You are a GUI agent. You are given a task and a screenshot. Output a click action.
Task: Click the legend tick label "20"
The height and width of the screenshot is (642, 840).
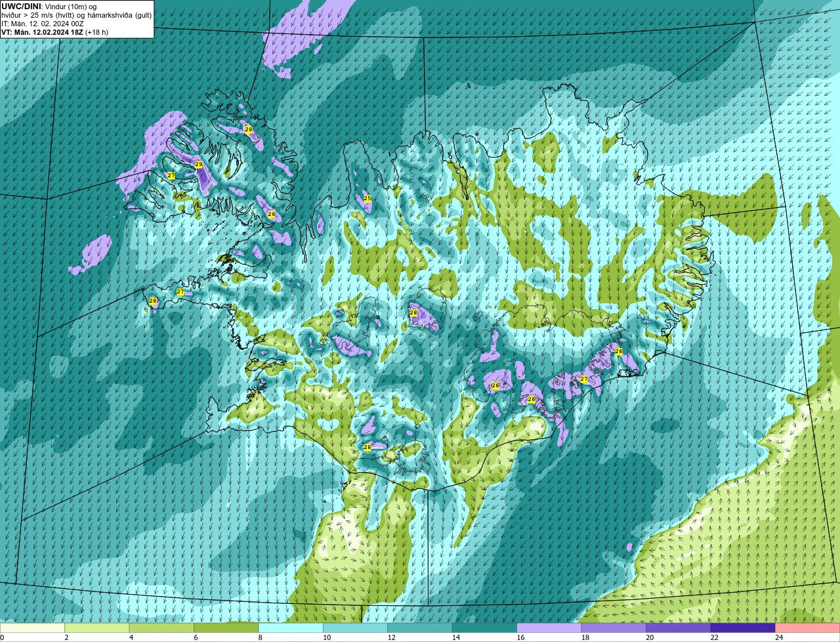pos(650,637)
